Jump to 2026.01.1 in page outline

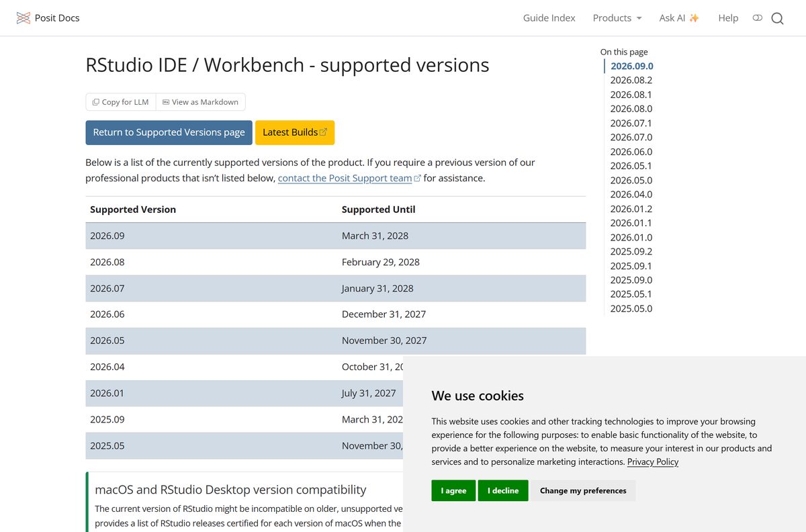(631, 223)
